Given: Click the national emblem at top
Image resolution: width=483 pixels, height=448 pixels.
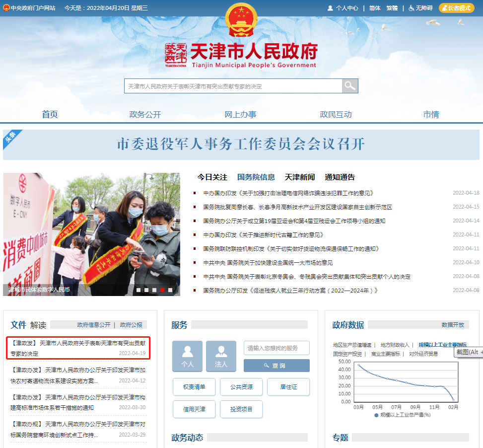Looking at the screenshot, I should click(241, 20).
